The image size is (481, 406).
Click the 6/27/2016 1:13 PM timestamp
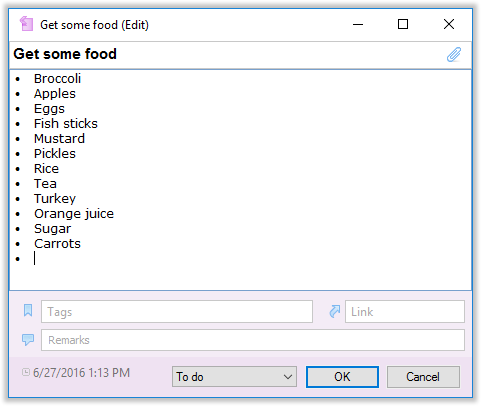[x=81, y=372]
